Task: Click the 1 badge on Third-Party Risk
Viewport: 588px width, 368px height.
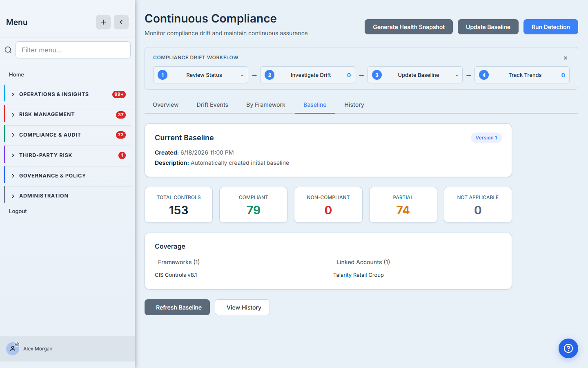Action: (122, 155)
